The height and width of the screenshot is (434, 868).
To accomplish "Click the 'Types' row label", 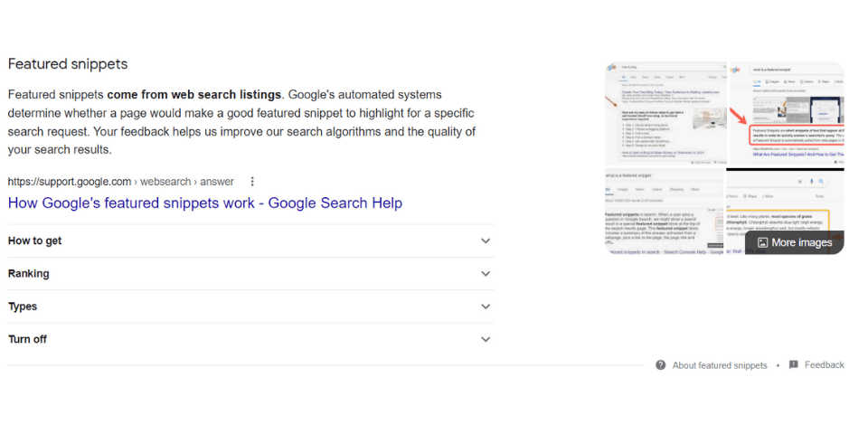I will (x=23, y=307).
